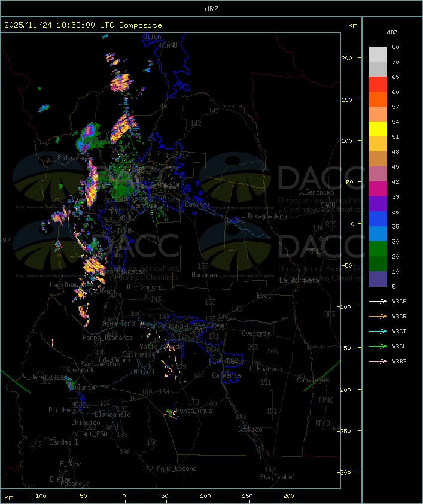Click the Cochico map label
The width and height of the screenshot is (423, 504).
pyautogui.click(x=249, y=429)
